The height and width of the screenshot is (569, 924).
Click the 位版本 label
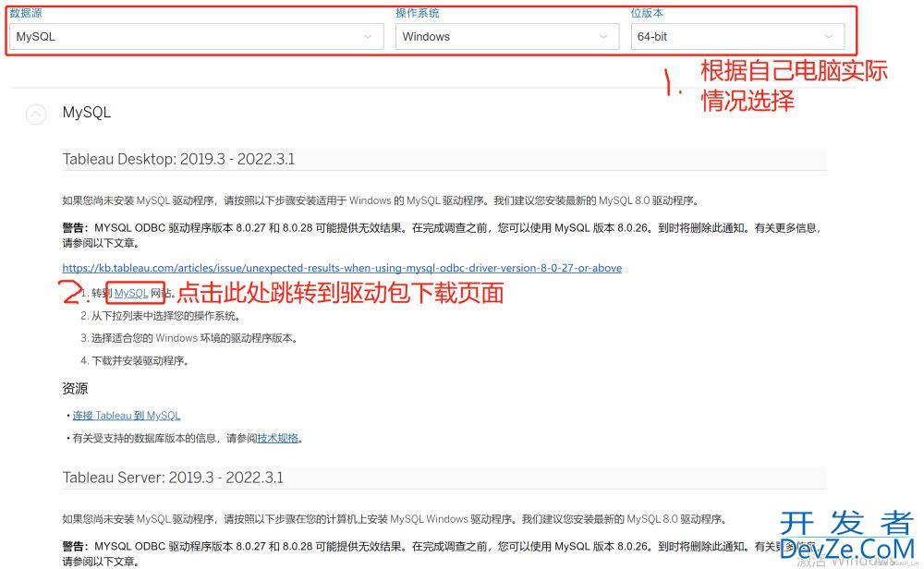tap(647, 13)
